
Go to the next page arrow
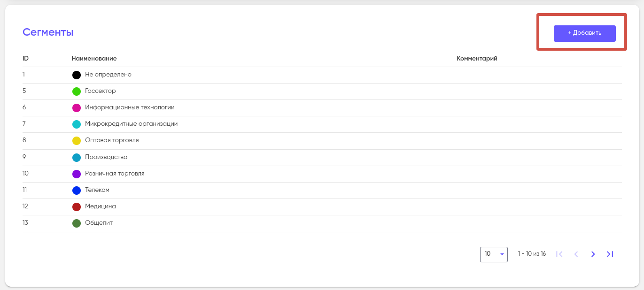pyautogui.click(x=593, y=254)
